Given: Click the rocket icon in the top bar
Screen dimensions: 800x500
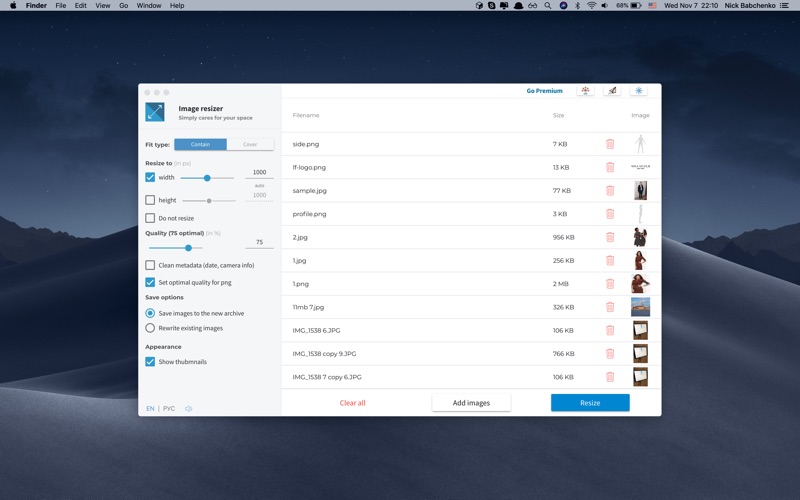Looking at the screenshot, I should click(612, 90).
